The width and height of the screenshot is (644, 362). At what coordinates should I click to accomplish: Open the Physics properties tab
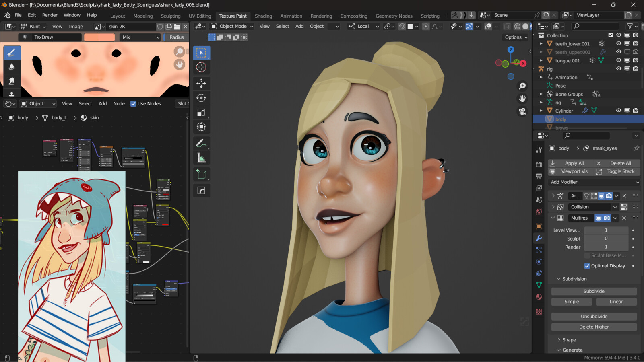coord(539,261)
